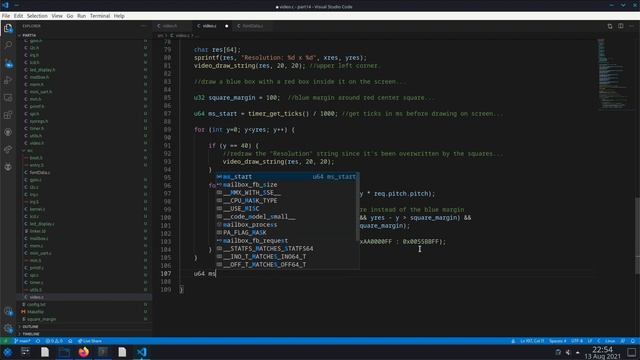Open config.txt in the Explorer tree
The height and width of the screenshot is (360, 640).
(x=86, y=304)
